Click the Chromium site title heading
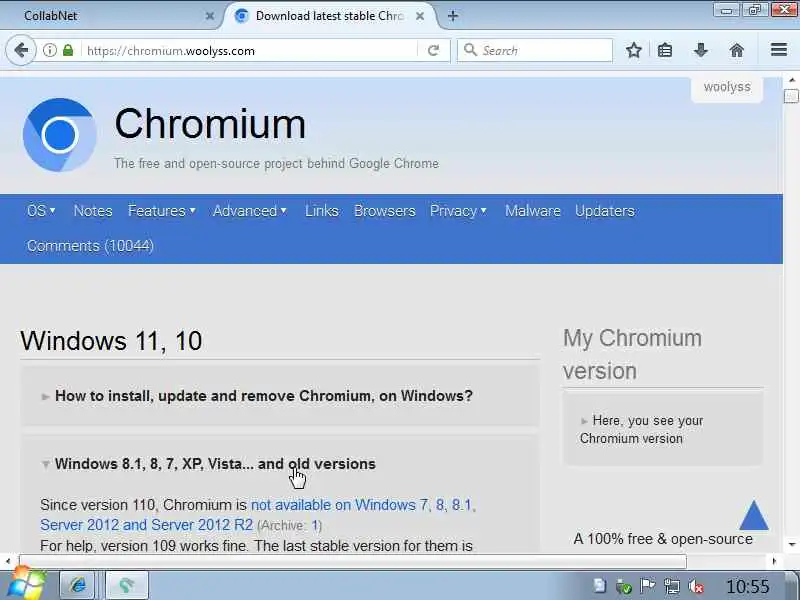800x600 pixels. pos(210,124)
